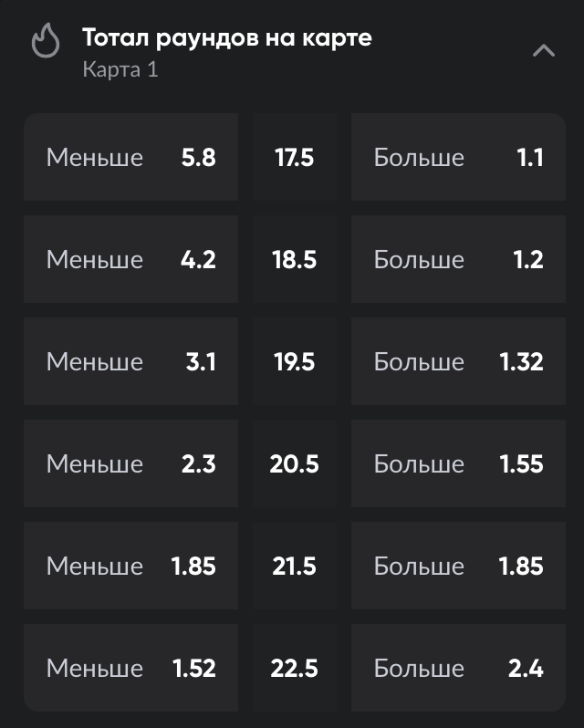Choose Больше 19.5 at 1.32
This screenshot has width=584, height=728.
point(458,362)
